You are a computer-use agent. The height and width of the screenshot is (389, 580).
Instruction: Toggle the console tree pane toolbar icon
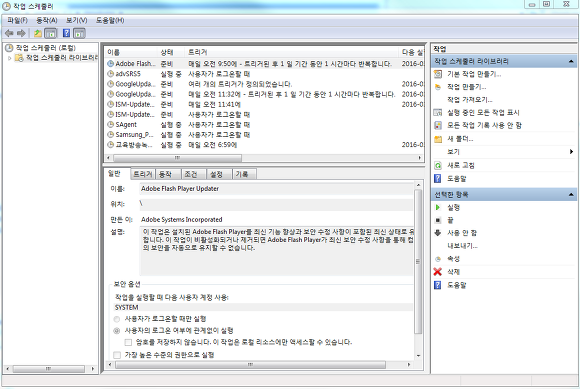click(51, 33)
